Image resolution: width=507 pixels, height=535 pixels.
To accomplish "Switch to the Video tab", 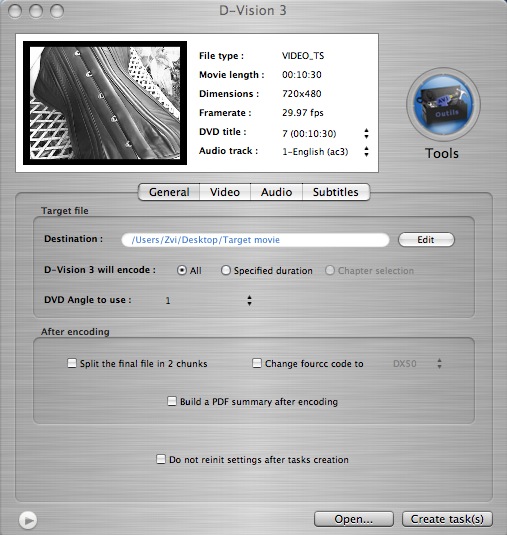I will point(225,192).
